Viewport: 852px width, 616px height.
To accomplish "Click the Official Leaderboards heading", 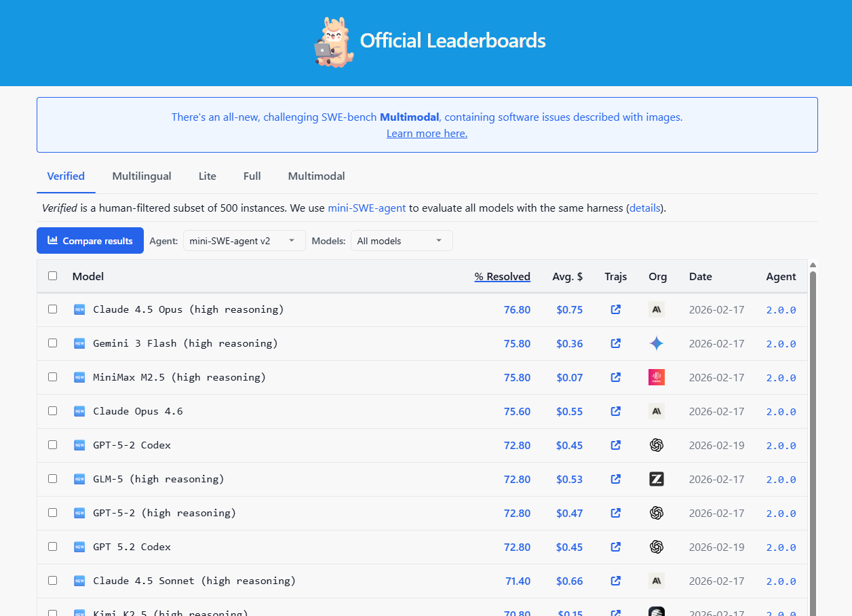I will pos(453,41).
